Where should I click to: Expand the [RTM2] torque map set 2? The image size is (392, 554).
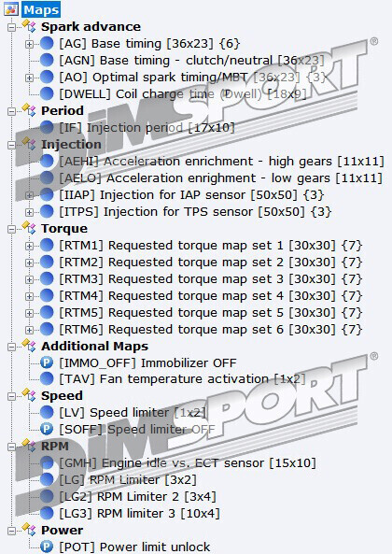click(x=29, y=263)
